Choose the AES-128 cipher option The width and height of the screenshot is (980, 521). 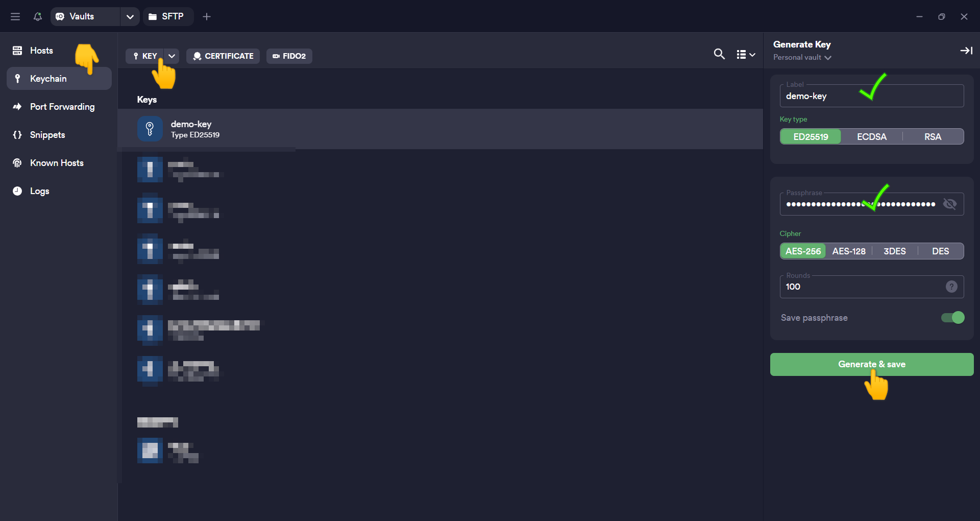pyautogui.click(x=848, y=251)
